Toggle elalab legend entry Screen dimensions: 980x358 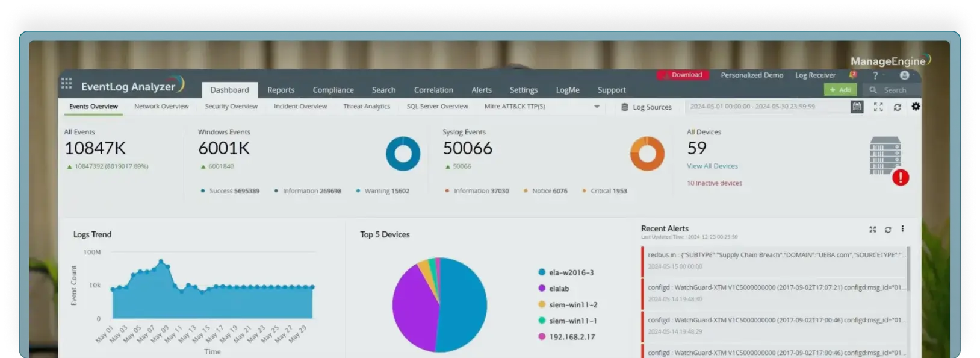pos(554,289)
